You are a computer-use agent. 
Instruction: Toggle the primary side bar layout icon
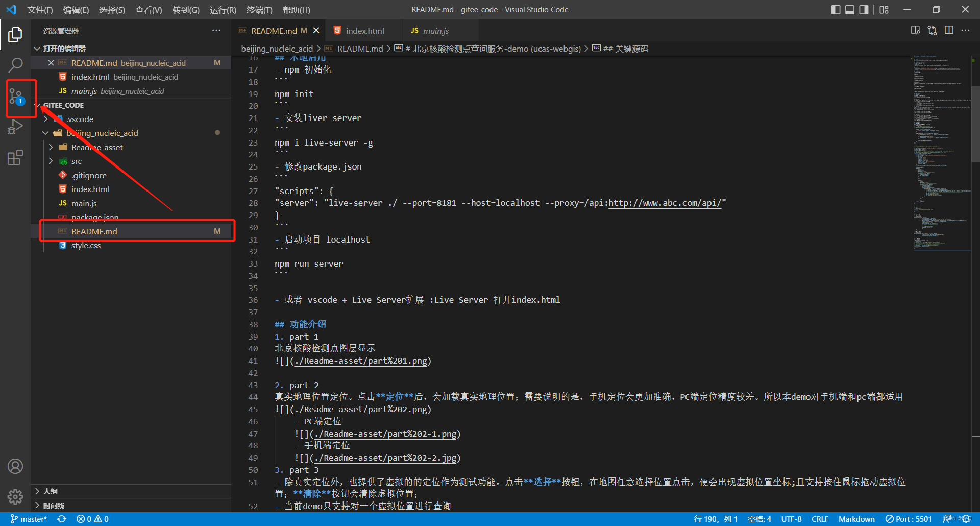click(x=836, y=10)
